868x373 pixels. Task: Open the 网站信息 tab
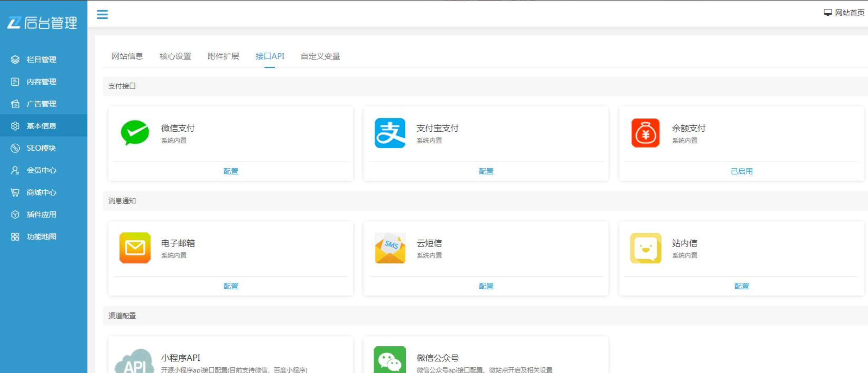point(127,56)
